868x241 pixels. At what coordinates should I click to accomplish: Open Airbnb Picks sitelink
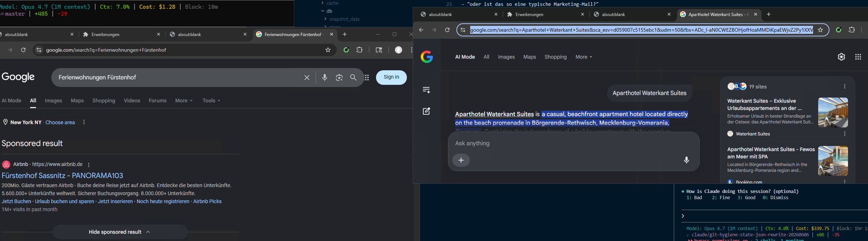pos(207,201)
